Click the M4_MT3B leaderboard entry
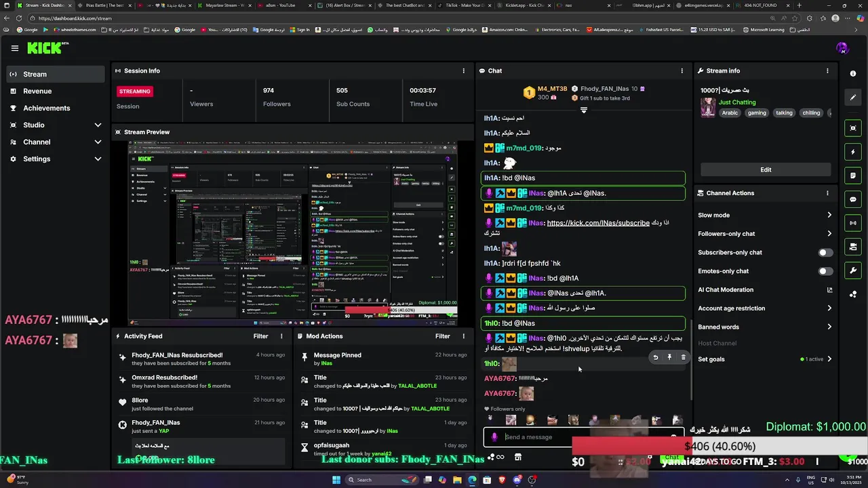This screenshot has height=488, width=868. tap(546, 93)
